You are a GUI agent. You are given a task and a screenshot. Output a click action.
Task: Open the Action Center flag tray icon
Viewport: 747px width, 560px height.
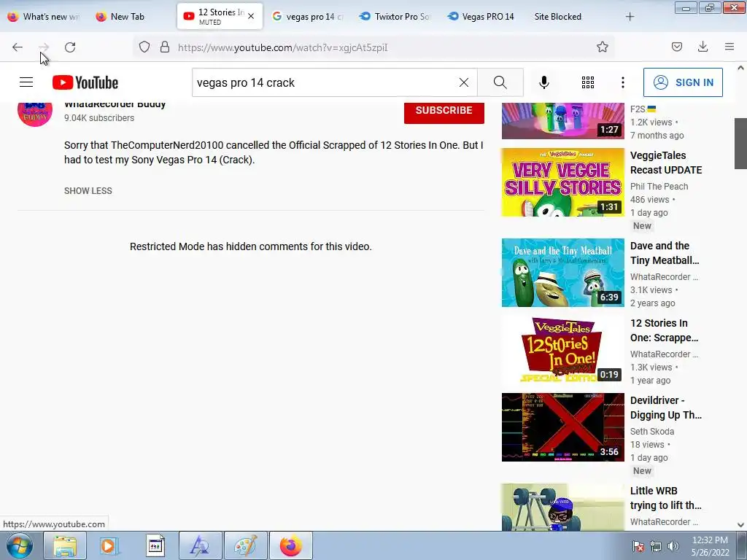tap(638, 546)
